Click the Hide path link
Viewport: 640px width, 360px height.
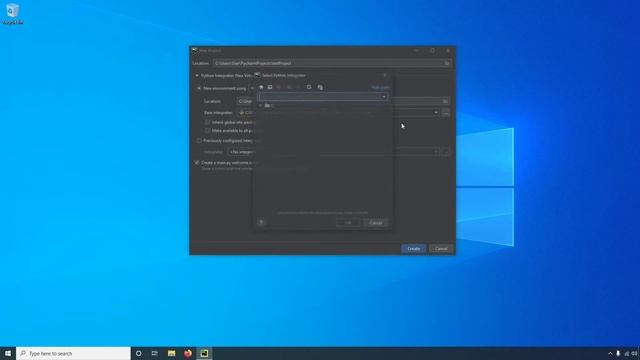(380, 87)
